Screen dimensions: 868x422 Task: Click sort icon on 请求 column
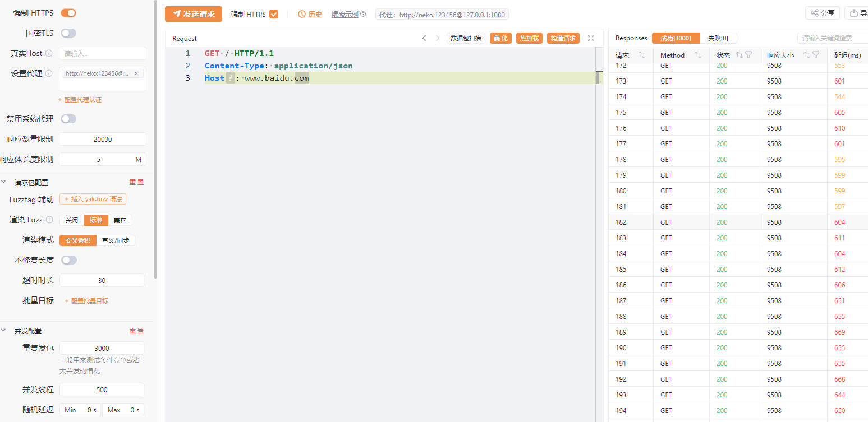[642, 55]
